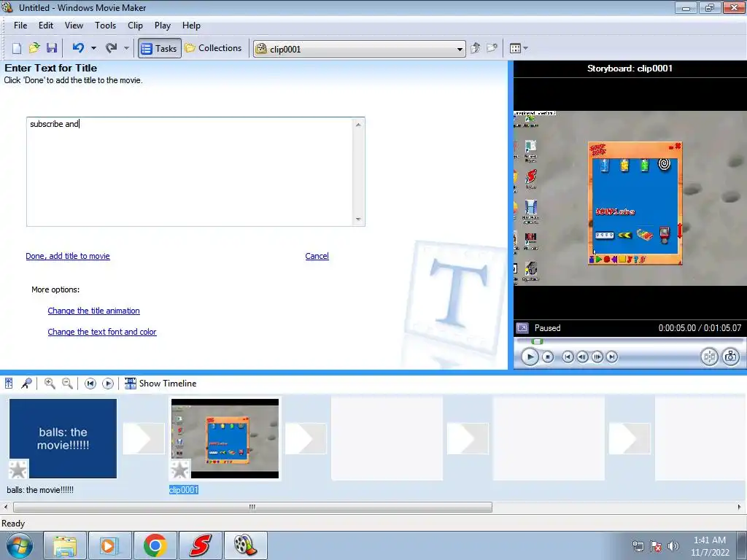
Task: Stop the preview playback
Action: [548, 357]
